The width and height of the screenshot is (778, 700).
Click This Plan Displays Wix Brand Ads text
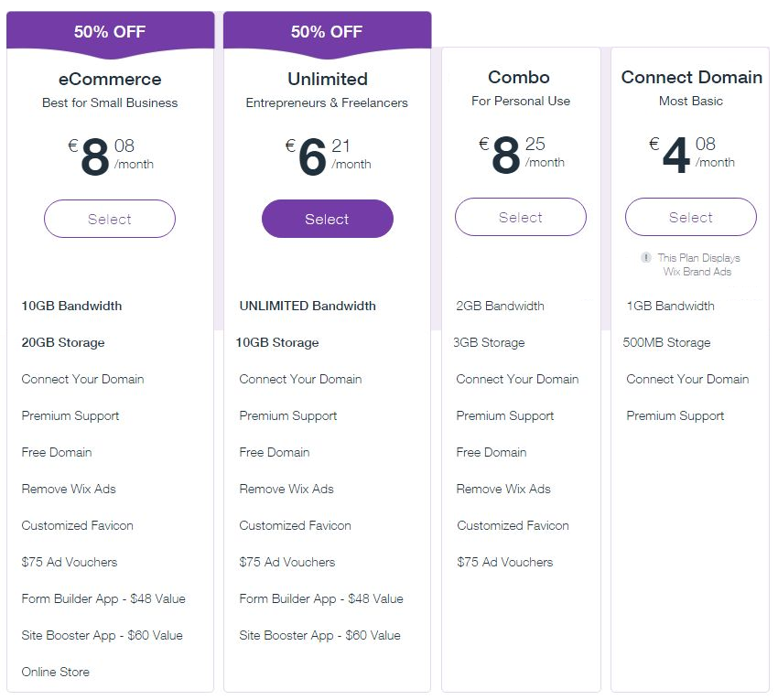tap(698, 264)
